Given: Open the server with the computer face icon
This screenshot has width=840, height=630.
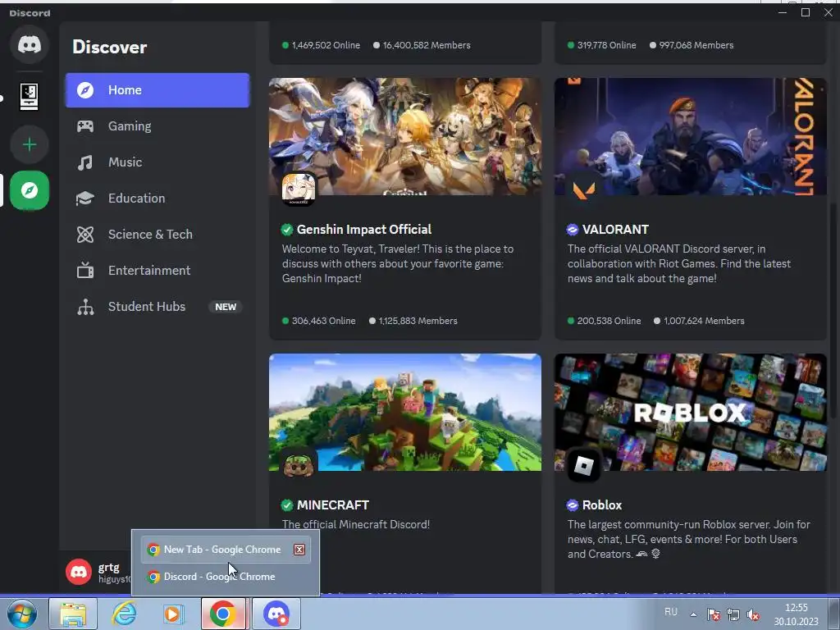Looking at the screenshot, I should click(30, 97).
